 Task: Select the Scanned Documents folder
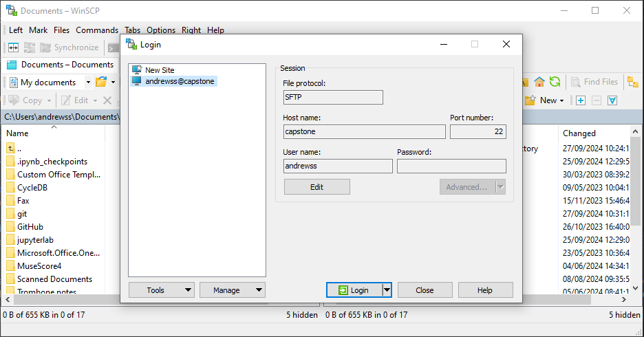click(x=50, y=279)
